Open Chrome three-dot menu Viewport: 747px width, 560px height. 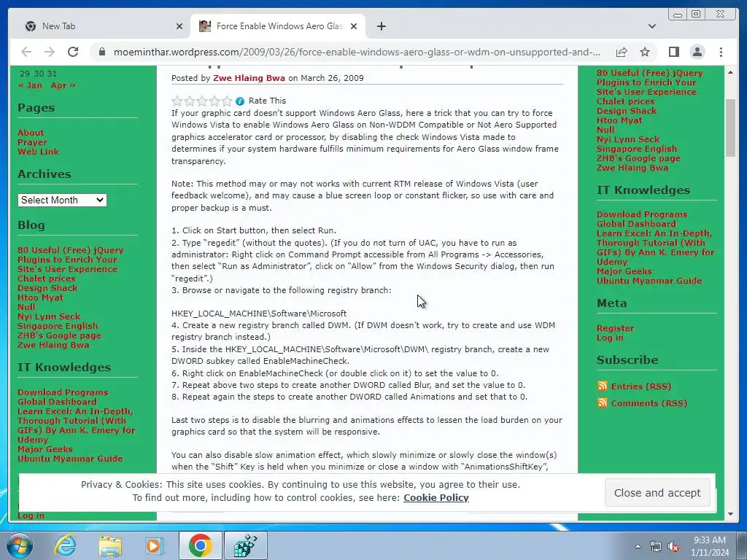[721, 52]
